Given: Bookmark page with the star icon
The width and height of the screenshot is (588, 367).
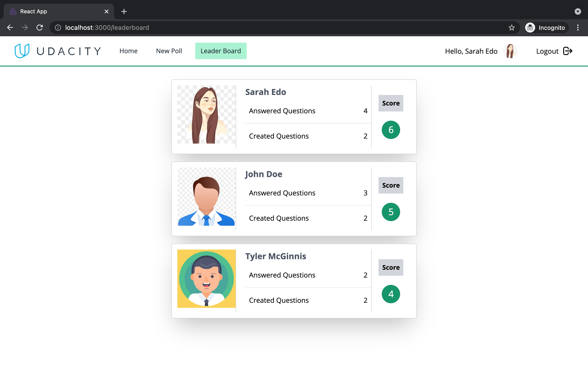Looking at the screenshot, I should click(512, 28).
